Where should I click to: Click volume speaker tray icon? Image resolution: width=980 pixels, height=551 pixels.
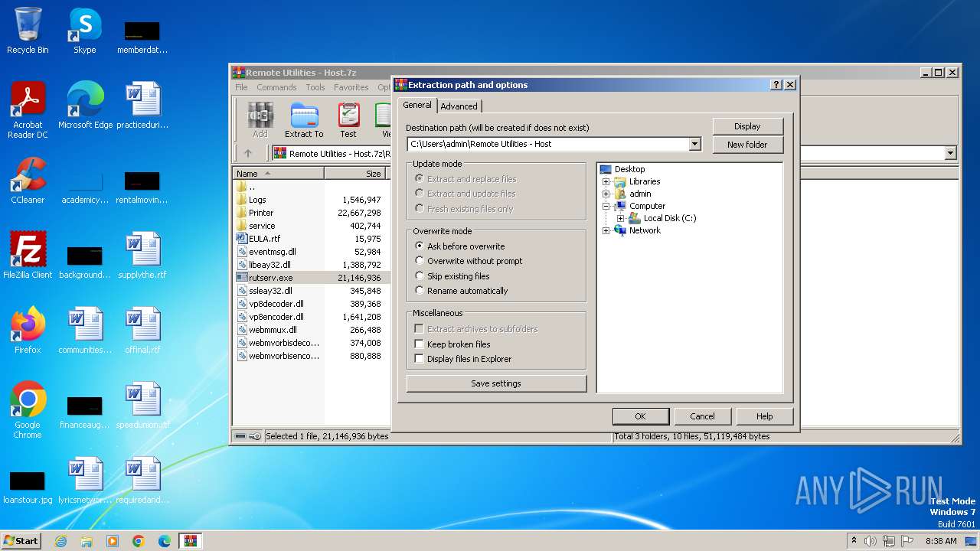tap(870, 541)
